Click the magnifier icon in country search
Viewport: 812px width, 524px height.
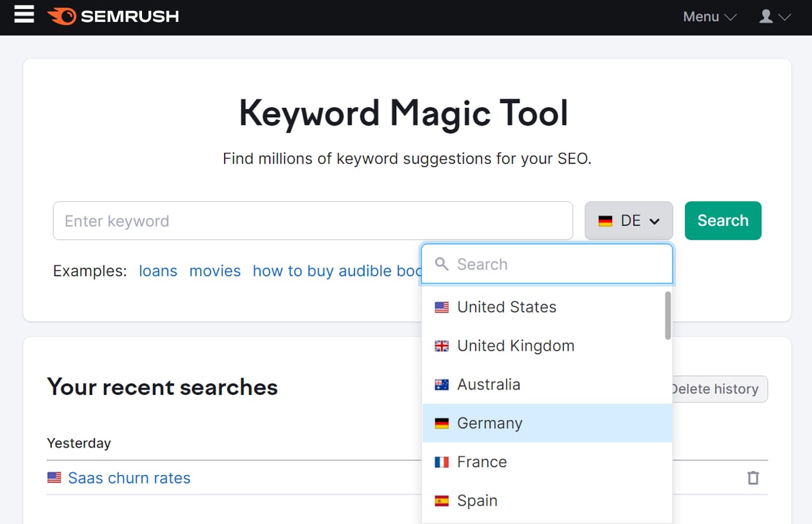[441, 264]
